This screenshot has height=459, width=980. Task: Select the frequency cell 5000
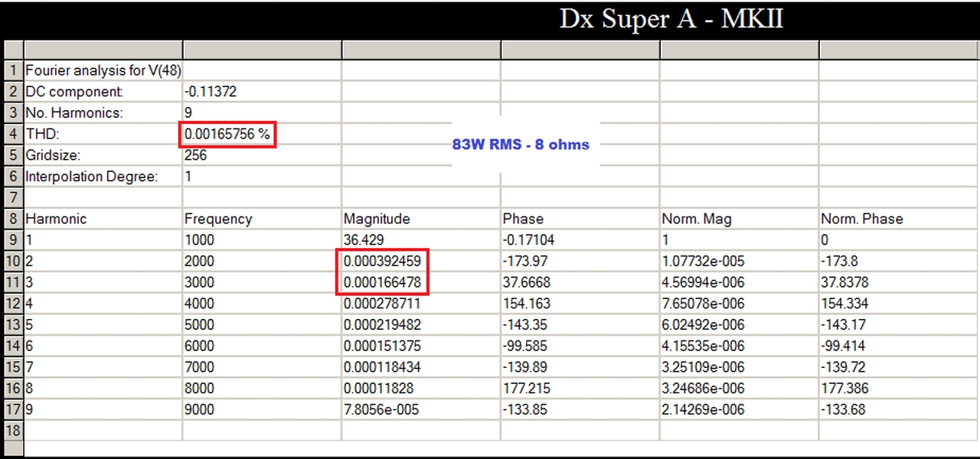(x=262, y=324)
